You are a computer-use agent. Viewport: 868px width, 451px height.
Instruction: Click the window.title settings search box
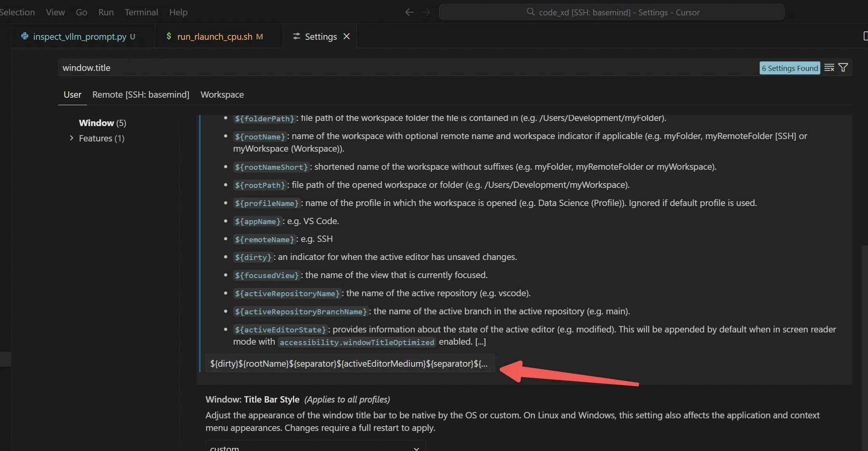click(x=394, y=68)
